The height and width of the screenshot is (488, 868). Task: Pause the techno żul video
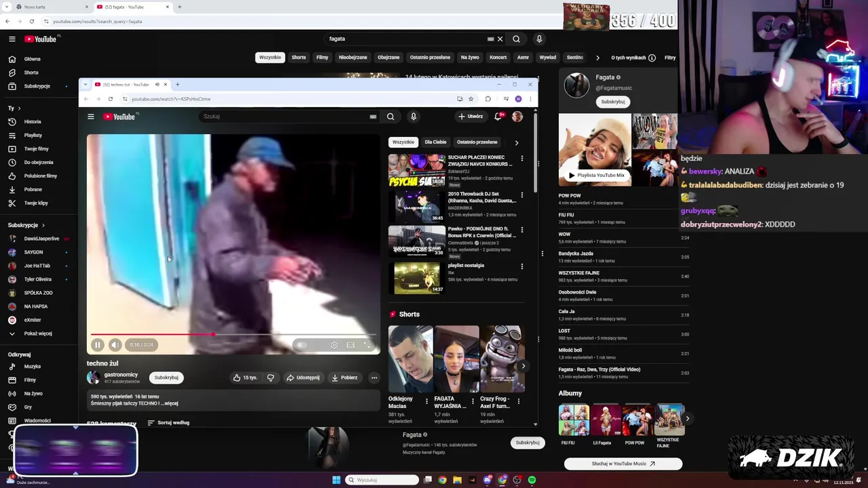coord(98,345)
